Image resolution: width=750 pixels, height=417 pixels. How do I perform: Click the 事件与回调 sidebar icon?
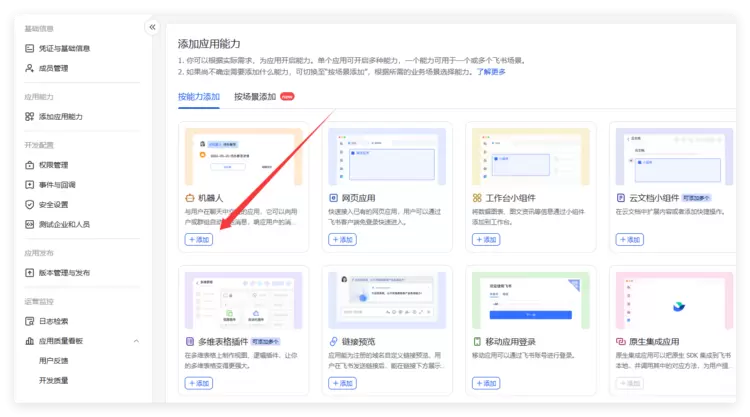[x=30, y=185]
